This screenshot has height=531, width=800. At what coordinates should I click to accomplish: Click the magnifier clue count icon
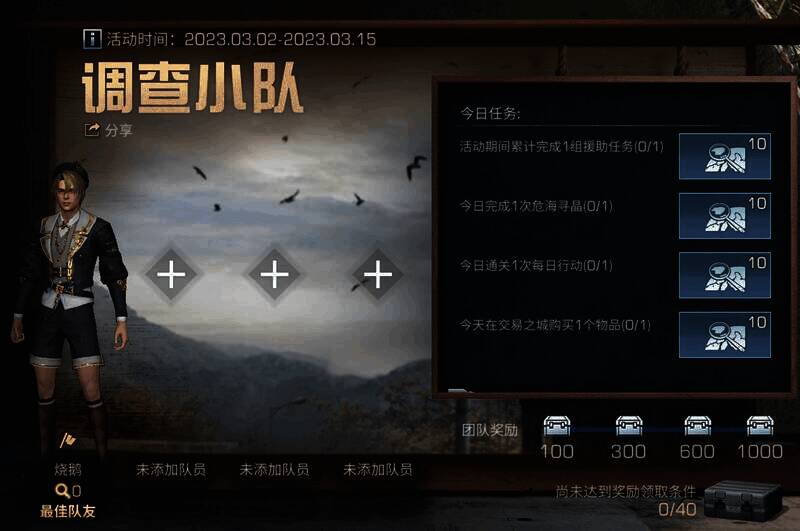(62, 491)
